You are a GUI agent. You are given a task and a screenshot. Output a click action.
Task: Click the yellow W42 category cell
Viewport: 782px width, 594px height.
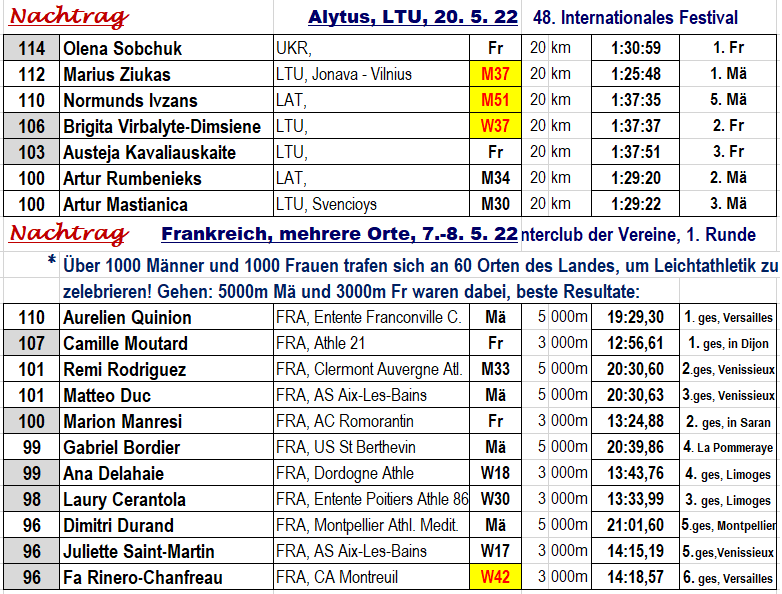coord(495,577)
